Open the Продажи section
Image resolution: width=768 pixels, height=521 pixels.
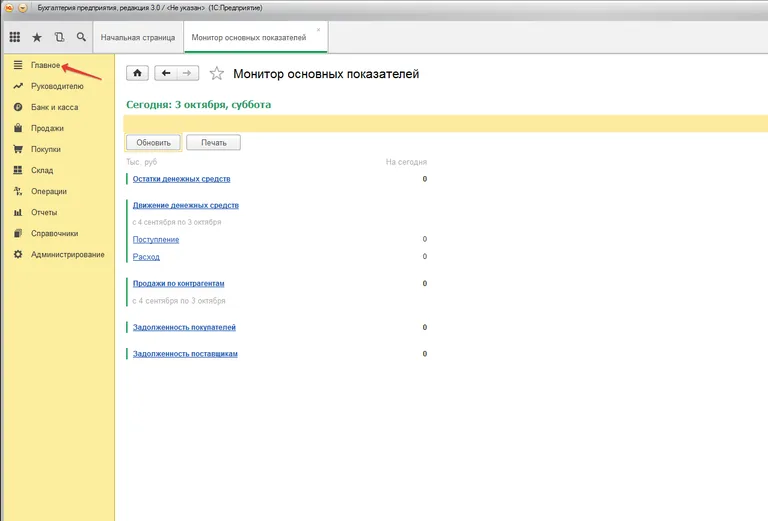[47, 128]
